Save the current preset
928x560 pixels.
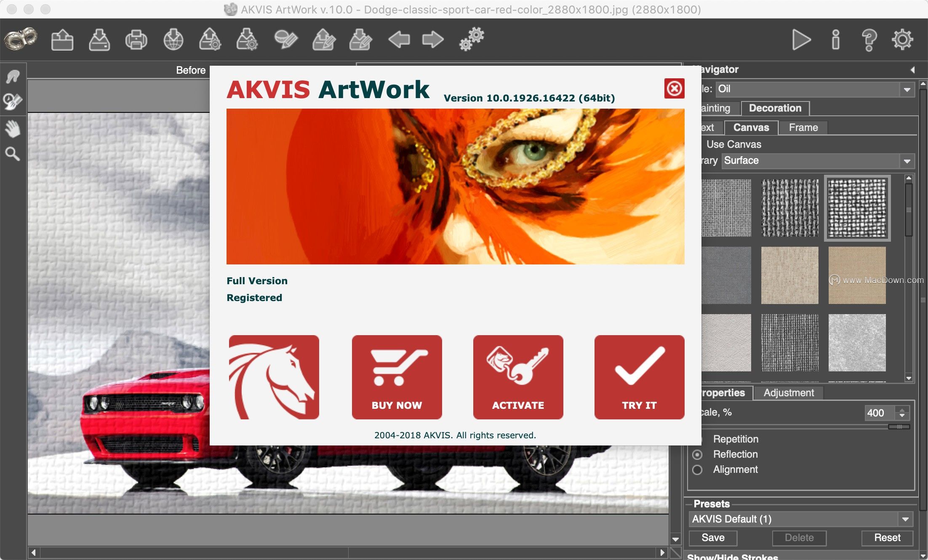(713, 538)
